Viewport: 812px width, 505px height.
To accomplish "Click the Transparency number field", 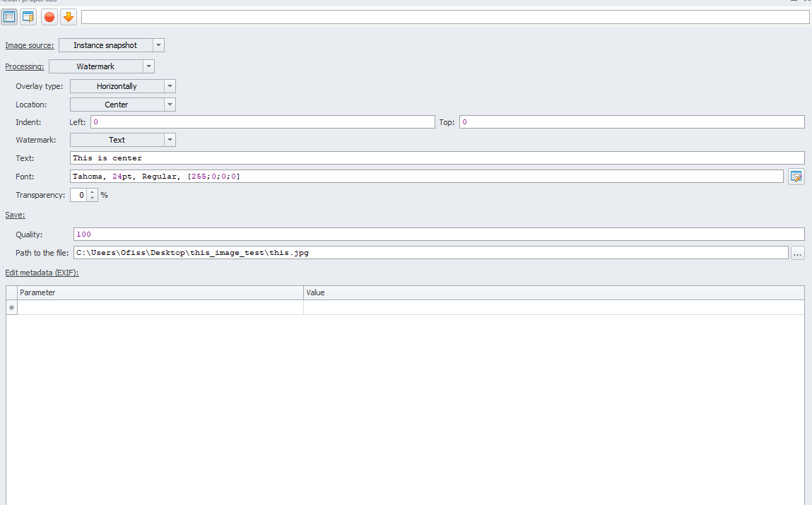I will coord(79,195).
